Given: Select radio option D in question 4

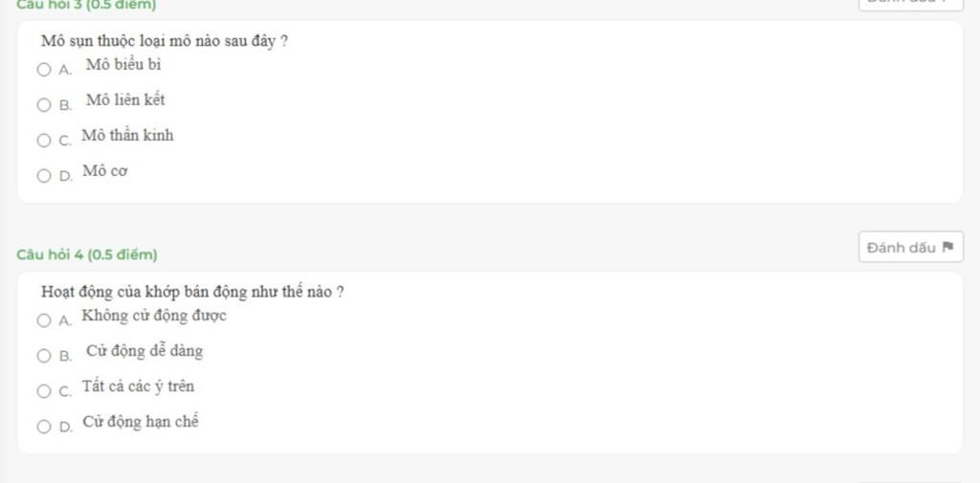Looking at the screenshot, I should click(x=43, y=427).
